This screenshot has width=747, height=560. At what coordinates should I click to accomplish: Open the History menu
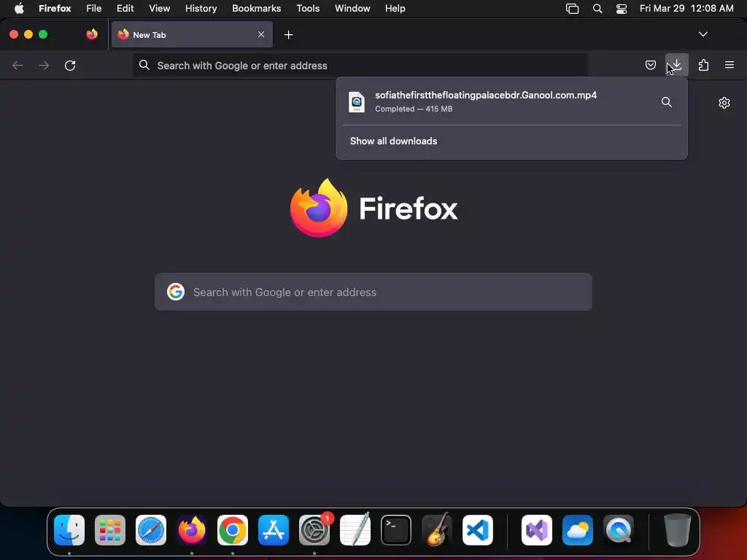(x=201, y=8)
